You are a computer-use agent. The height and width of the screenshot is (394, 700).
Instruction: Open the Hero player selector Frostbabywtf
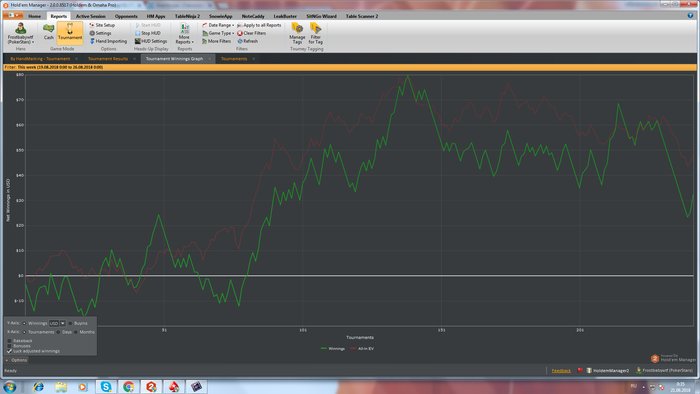[21, 33]
